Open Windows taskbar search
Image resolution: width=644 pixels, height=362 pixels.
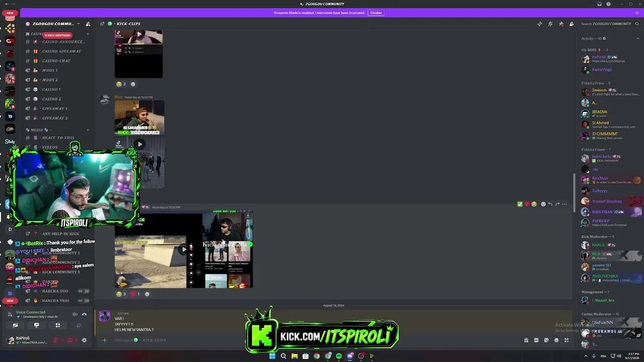coord(283,356)
